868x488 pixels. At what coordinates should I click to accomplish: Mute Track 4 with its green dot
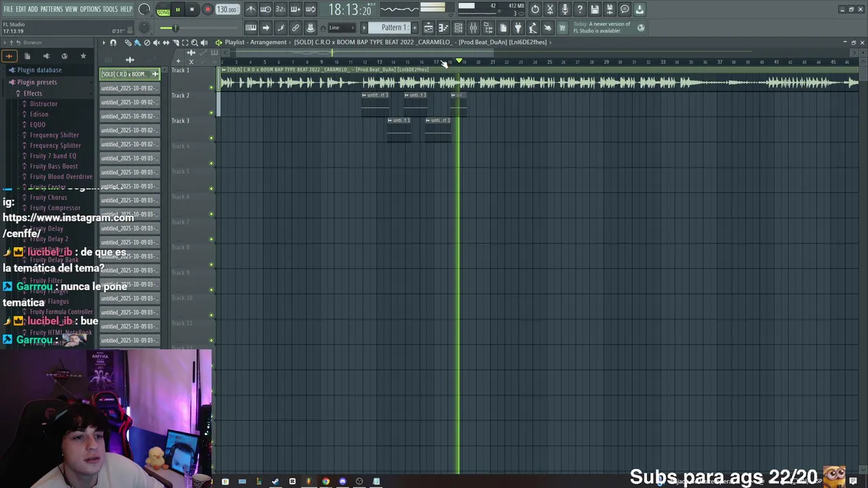212,163
